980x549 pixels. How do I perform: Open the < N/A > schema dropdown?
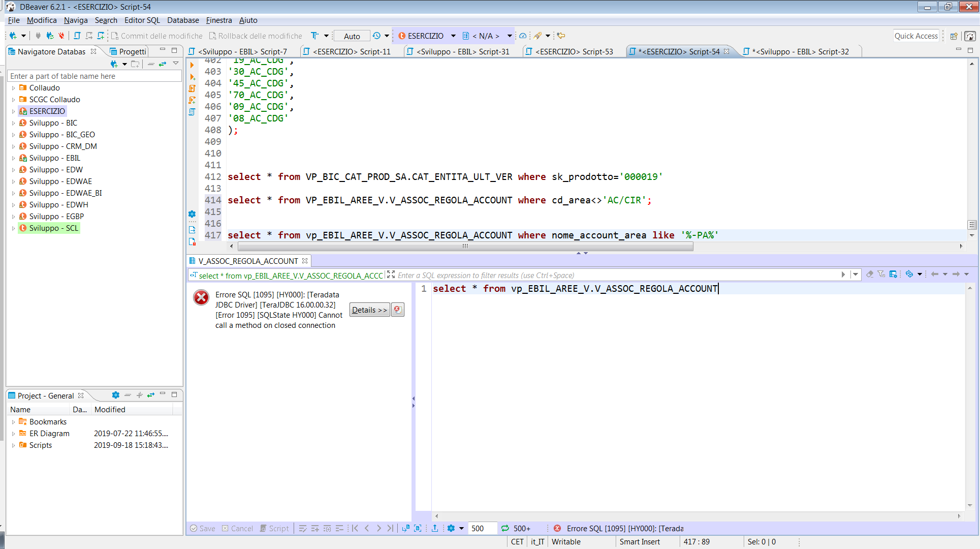(510, 36)
